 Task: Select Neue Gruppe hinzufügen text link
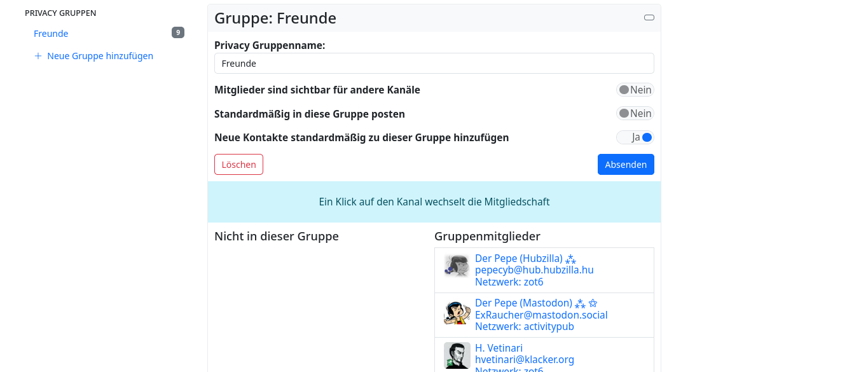click(x=100, y=56)
